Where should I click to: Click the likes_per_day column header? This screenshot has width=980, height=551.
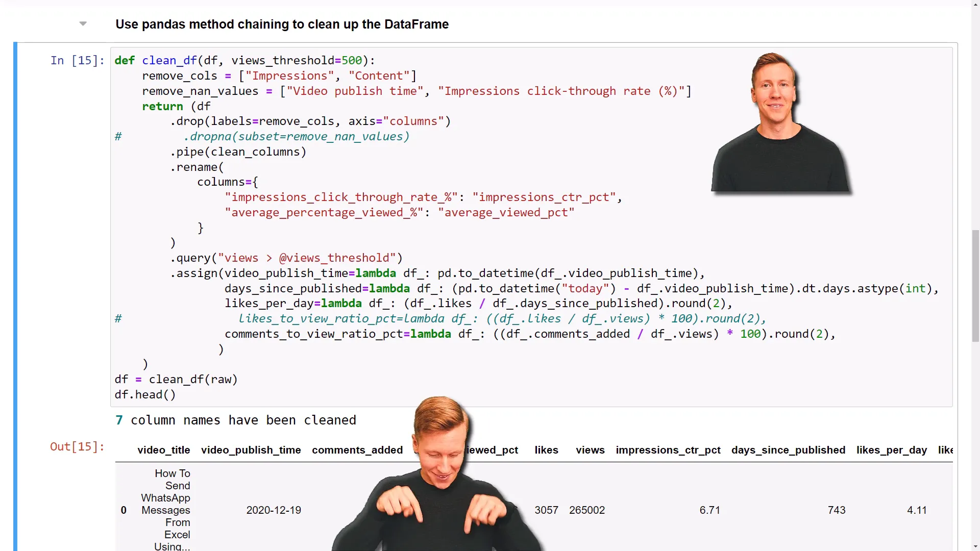[891, 450]
